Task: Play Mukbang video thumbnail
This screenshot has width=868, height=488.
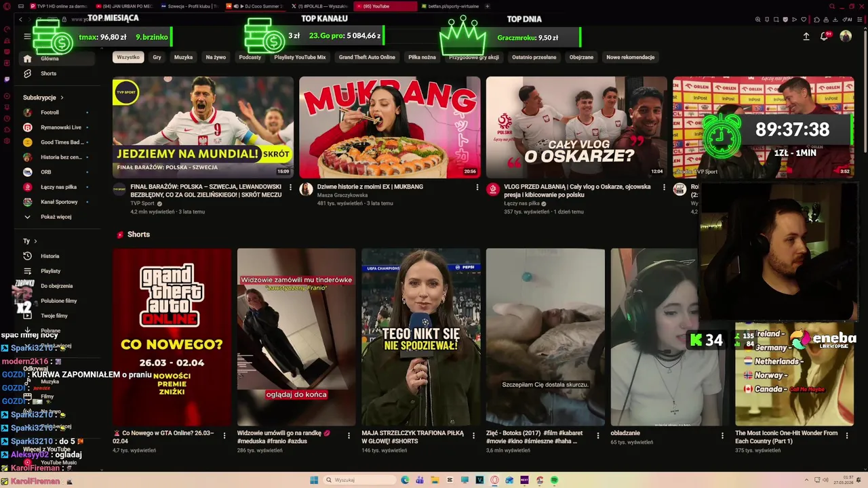Action: pos(390,127)
